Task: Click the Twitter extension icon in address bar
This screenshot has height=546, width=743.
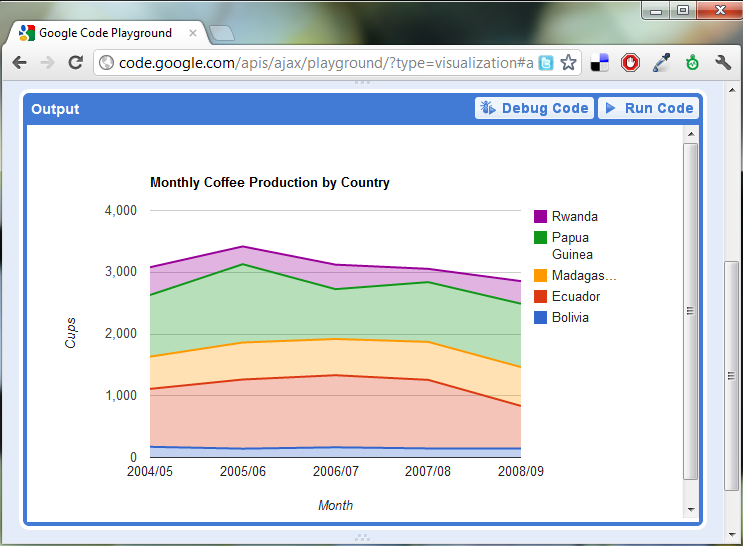Action: point(546,63)
